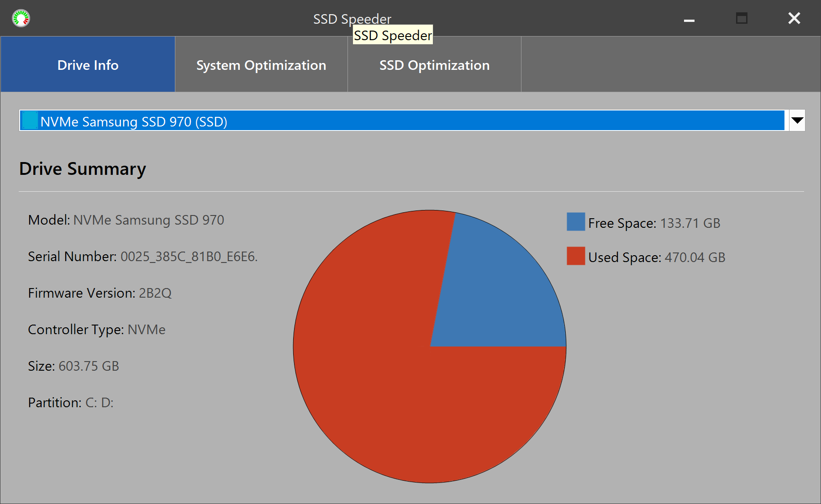
Task: Click the Used Space: 470.04 GB label
Action: (657, 257)
